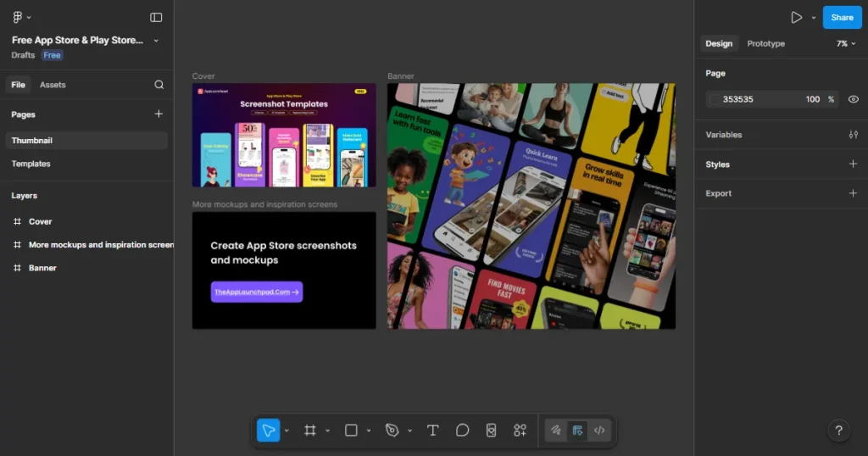The width and height of the screenshot is (868, 456).
Task: Switch to the Prototype tab
Action: pos(765,43)
